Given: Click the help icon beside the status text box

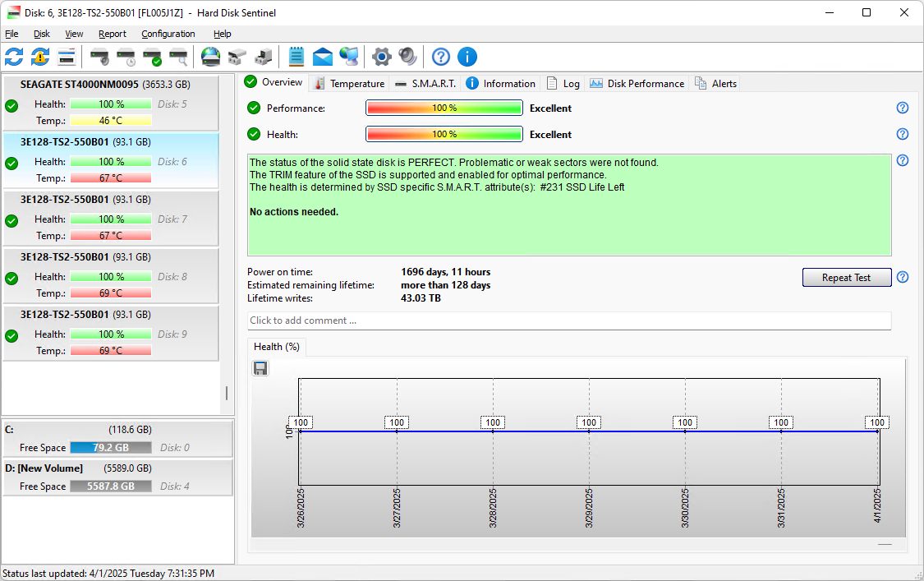Looking at the screenshot, I should click(x=902, y=160).
